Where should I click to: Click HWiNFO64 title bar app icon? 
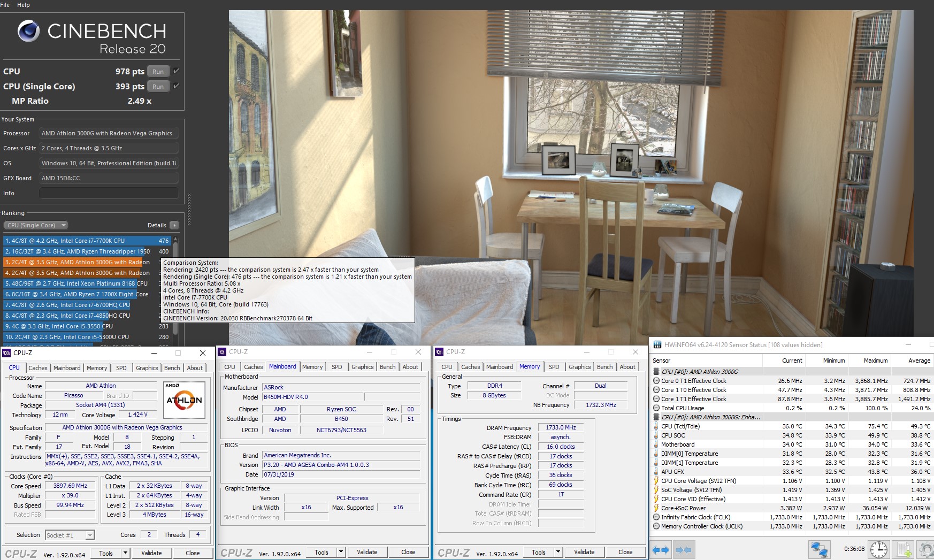(656, 345)
